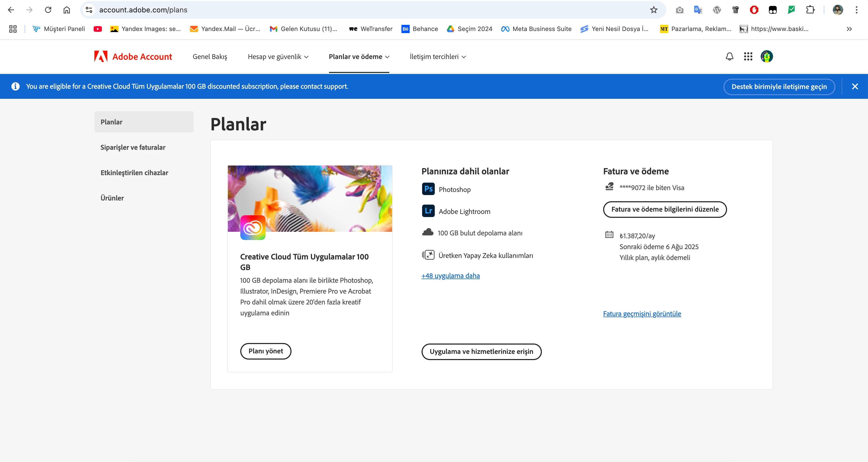Screen dimensions: 868x462
Task: Click the Planı yönet button
Action: (x=266, y=351)
